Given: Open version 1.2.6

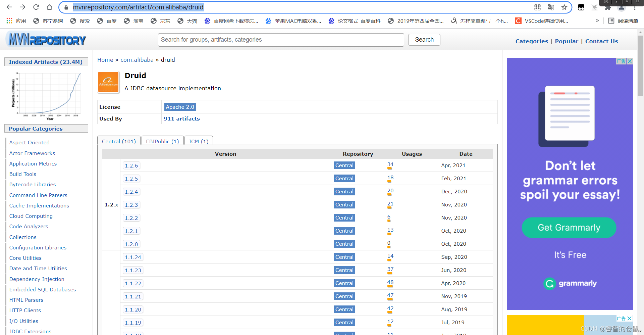Looking at the screenshot, I should point(131,165).
